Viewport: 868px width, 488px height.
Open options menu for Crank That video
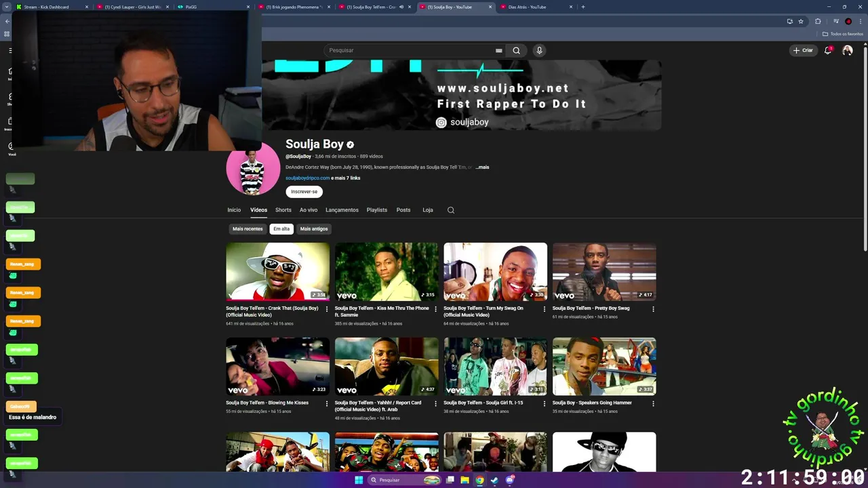[327, 309]
